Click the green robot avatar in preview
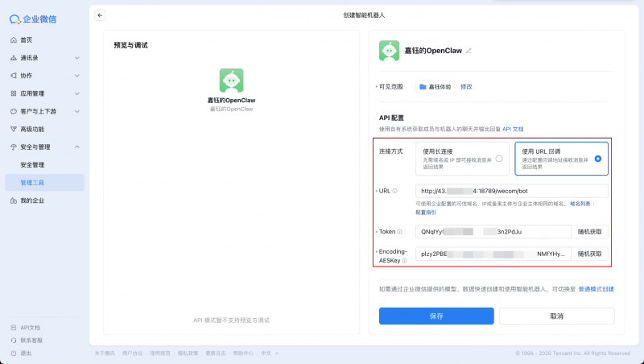Image resolution: width=644 pixels, height=364 pixels. 232,81
